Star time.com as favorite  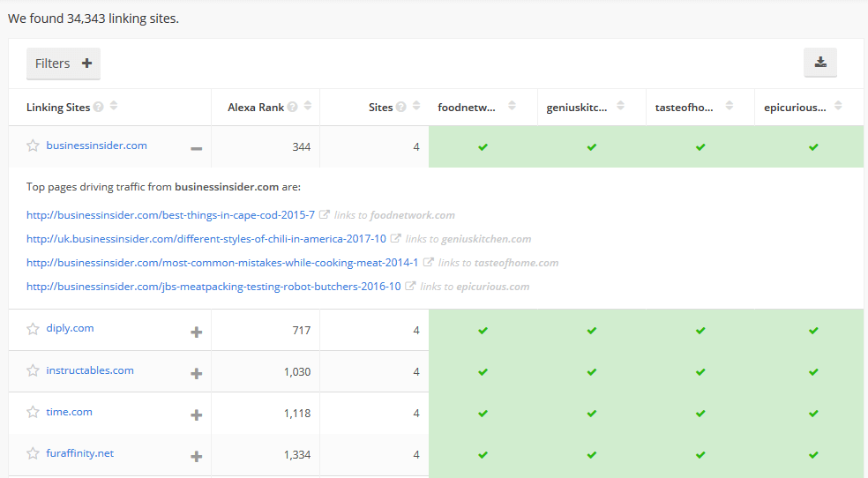point(34,412)
